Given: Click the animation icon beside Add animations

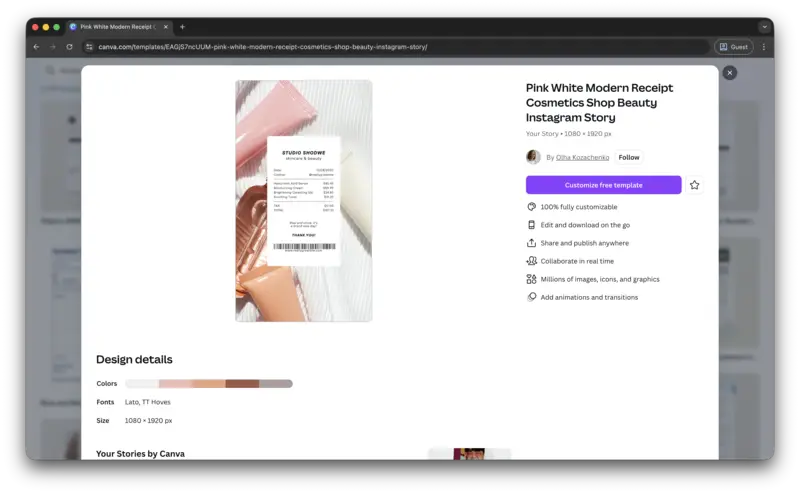Looking at the screenshot, I should click(x=531, y=297).
